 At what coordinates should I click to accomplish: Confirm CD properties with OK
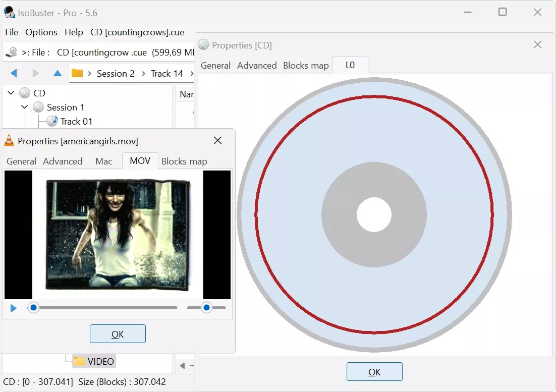coord(374,371)
